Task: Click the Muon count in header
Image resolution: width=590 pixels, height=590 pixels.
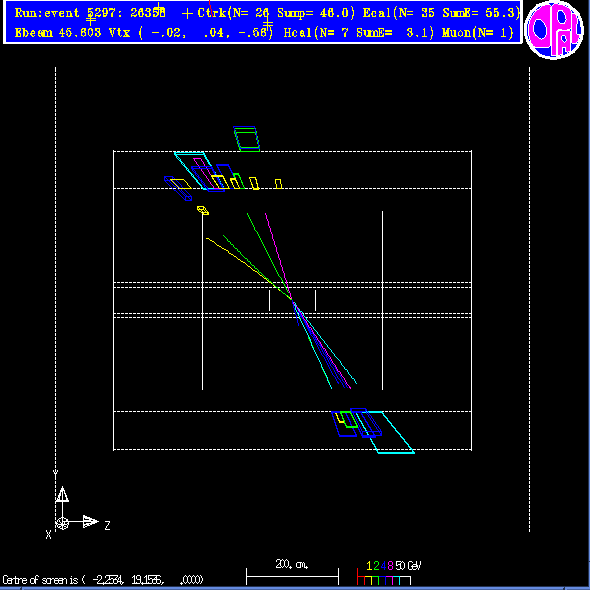Action: (478, 33)
